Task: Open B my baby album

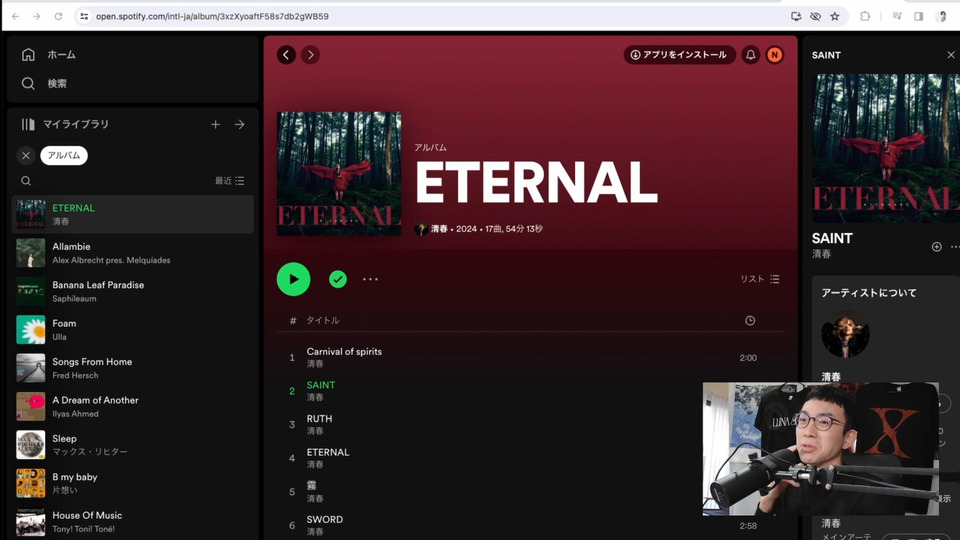Action: tap(133, 483)
